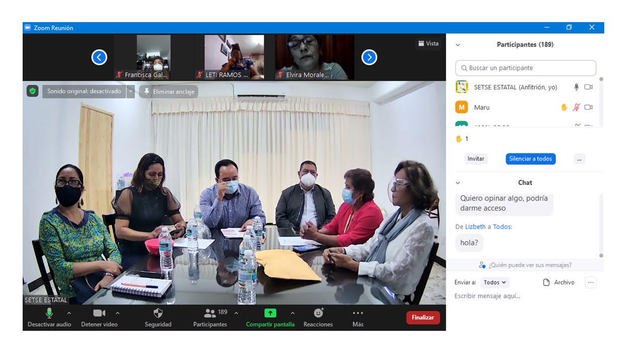Click the Participantes icon in toolbar
This screenshot has width=644, height=362.
[210, 313]
